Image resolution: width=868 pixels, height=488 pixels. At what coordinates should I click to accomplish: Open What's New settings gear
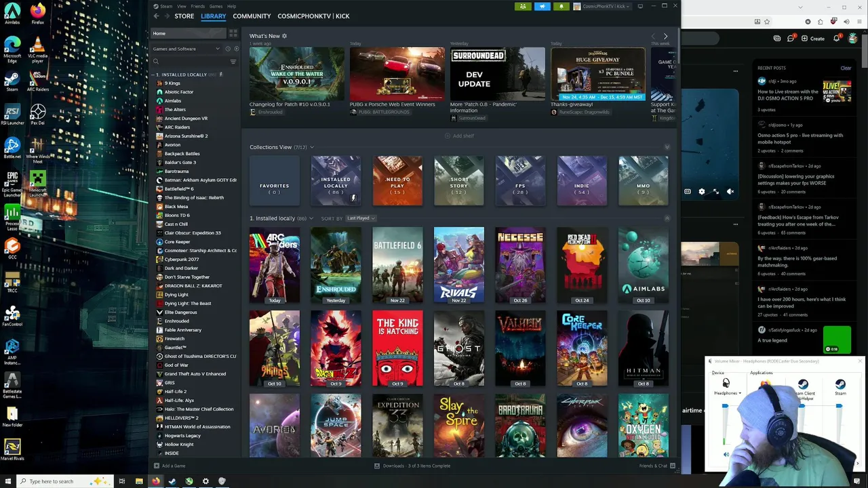pos(284,36)
